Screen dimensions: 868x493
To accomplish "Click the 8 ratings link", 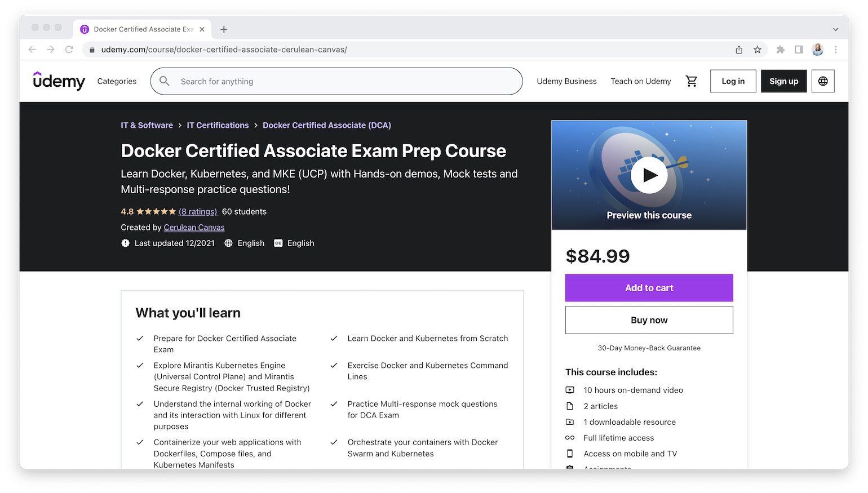I will 197,211.
